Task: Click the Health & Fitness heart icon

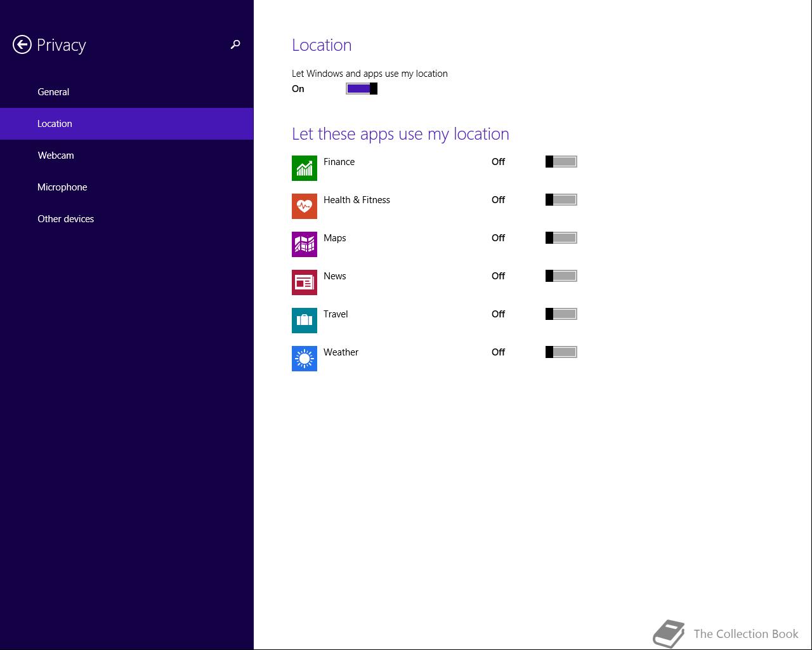Action: click(304, 206)
